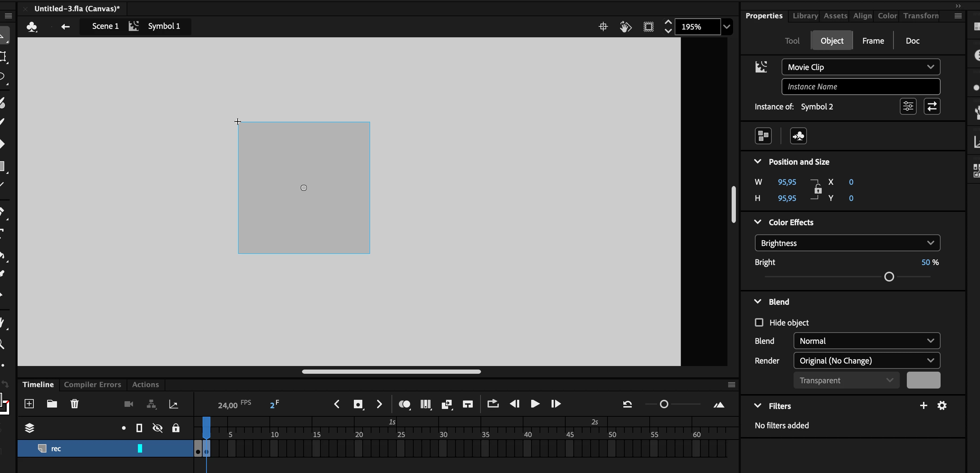Toggle hide all layers eye icon
The height and width of the screenshot is (473, 980).
click(158, 428)
